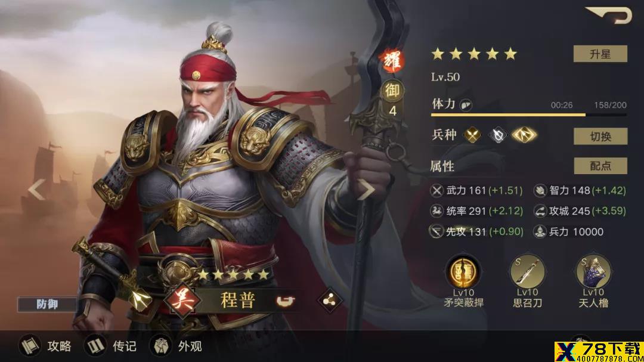644x362 pixels.
Task: Click the 升星 star upgrade button
Action: tap(600, 54)
